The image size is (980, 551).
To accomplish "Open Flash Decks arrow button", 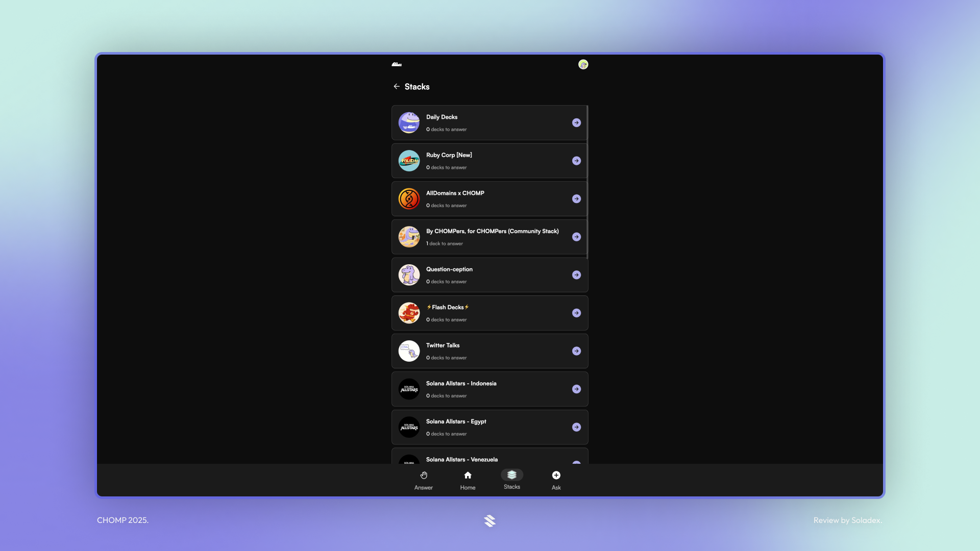I will [576, 313].
